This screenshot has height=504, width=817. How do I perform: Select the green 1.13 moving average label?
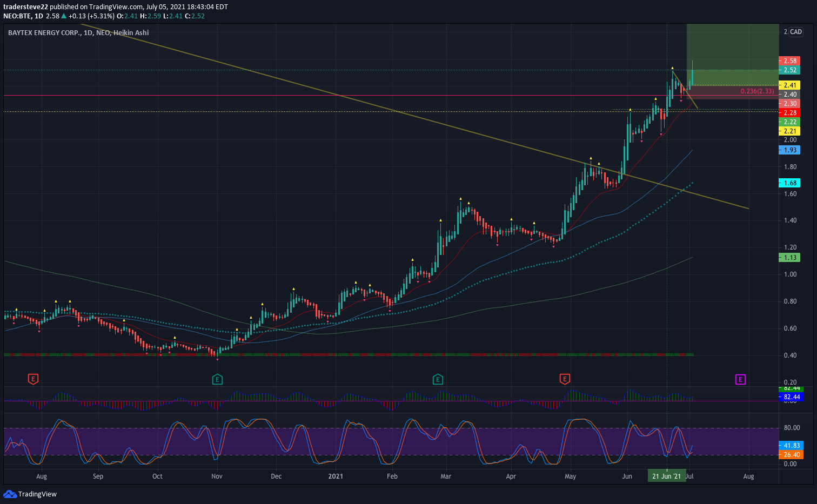[x=789, y=258]
